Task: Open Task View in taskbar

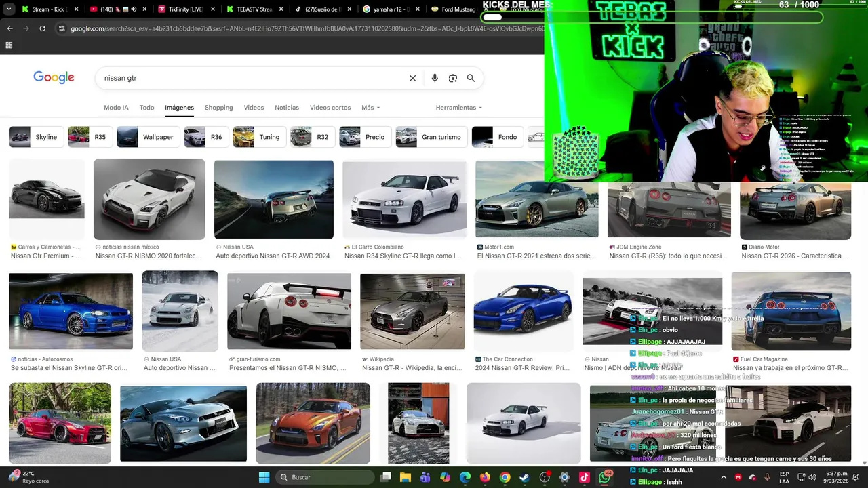Action: (x=386, y=477)
